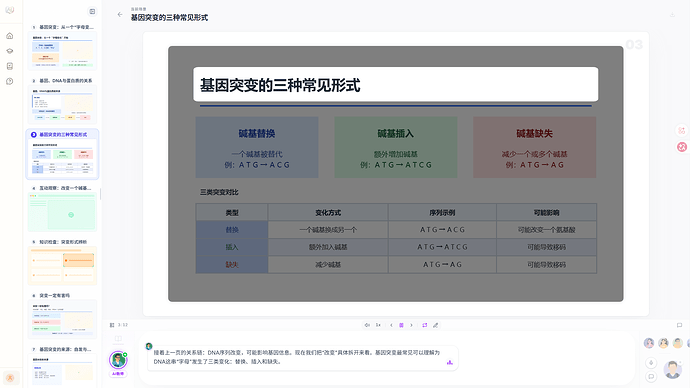Go to next slide arrow
Image resolution: width=690 pixels, height=388 pixels.
point(411,325)
